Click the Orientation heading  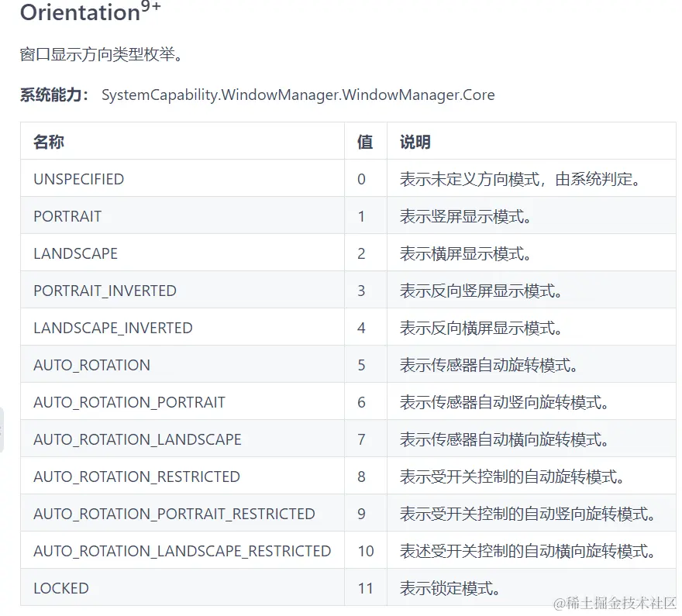tap(90, 12)
